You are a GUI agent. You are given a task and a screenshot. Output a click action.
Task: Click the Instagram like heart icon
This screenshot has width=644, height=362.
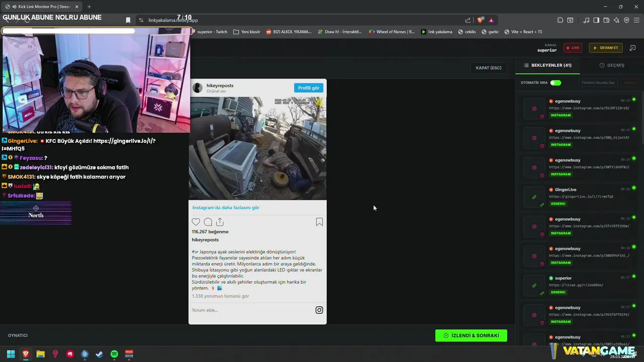pos(196,222)
